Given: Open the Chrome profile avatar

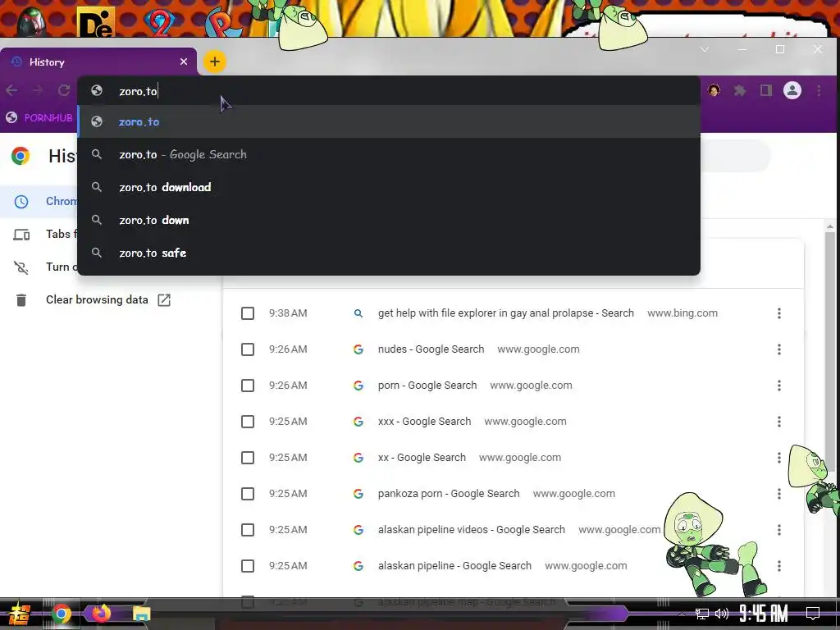Looking at the screenshot, I should coord(792,90).
